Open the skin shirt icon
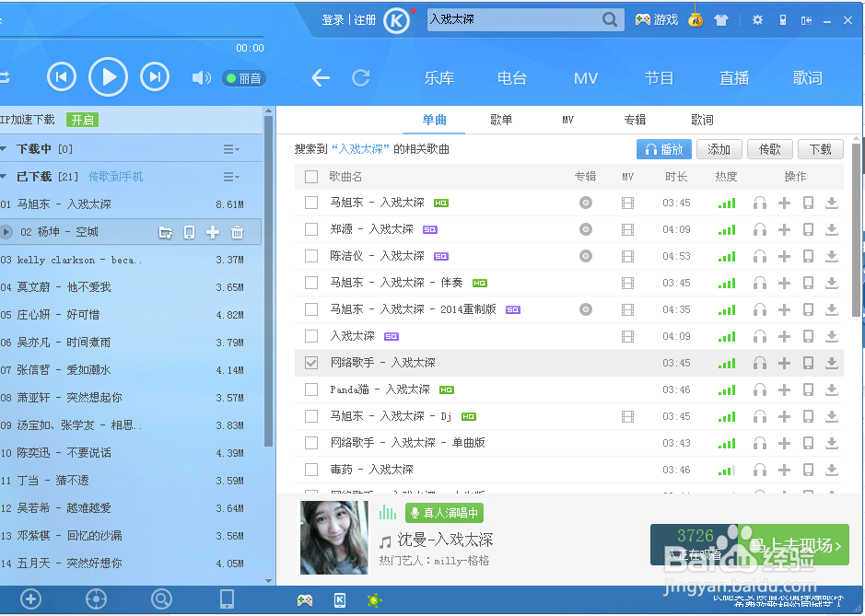 pos(721,20)
